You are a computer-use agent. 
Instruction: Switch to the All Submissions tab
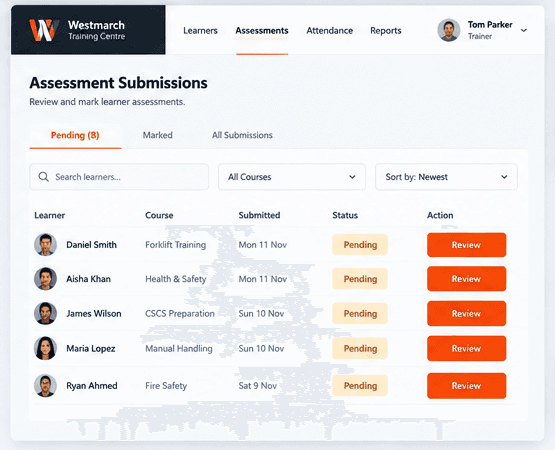point(242,135)
